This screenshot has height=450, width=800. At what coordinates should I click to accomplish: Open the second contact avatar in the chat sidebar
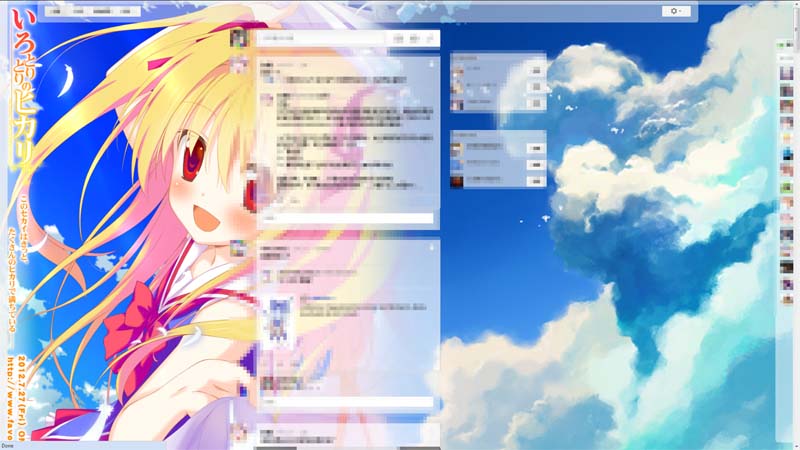pos(786,90)
